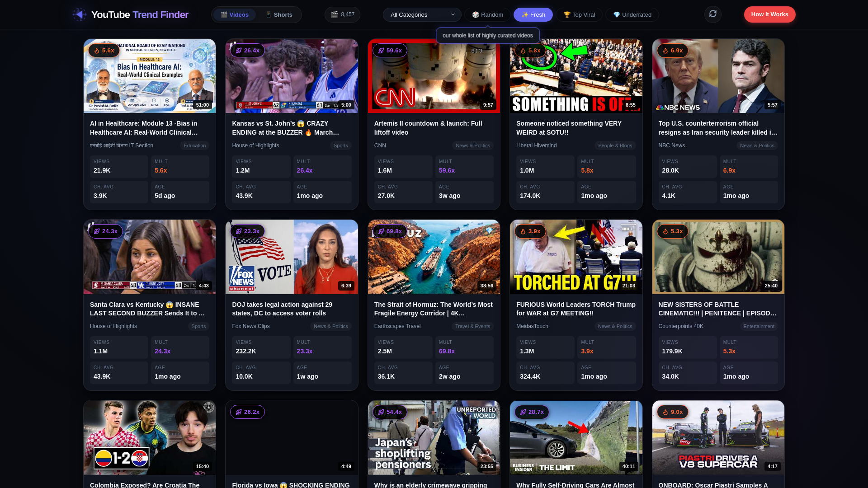Click the Education category tag
This screenshot has width=868, height=488.
195,145
